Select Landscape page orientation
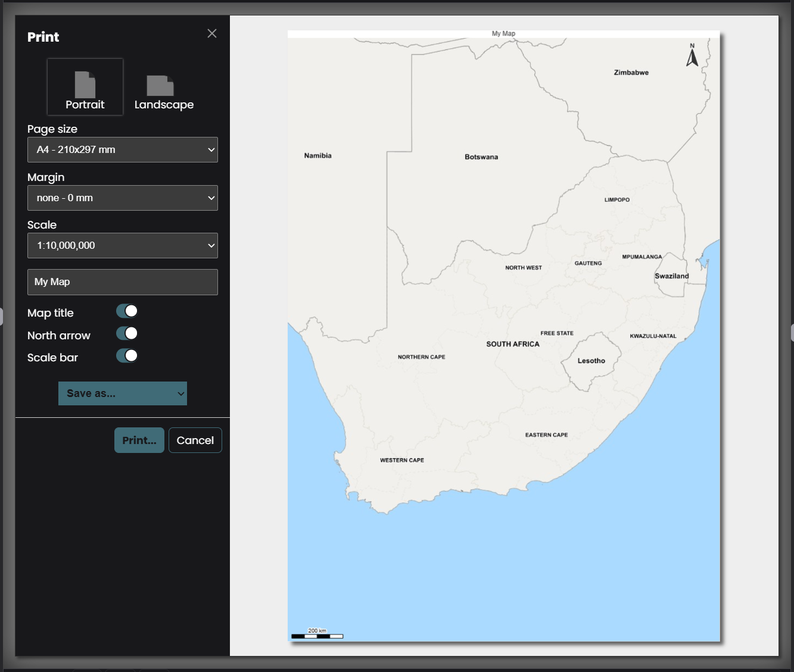This screenshot has height=672, width=794. [x=164, y=93]
